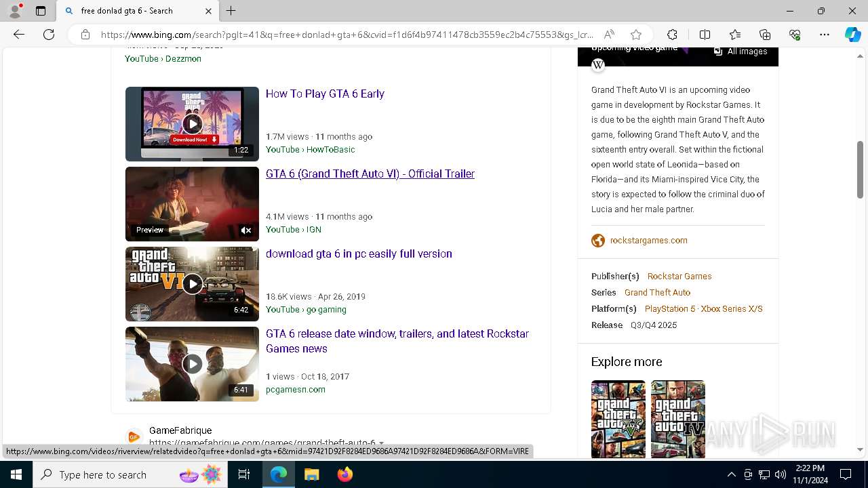Open the Read aloud icon
Image resolution: width=868 pixels, height=488 pixels.
pos(609,35)
